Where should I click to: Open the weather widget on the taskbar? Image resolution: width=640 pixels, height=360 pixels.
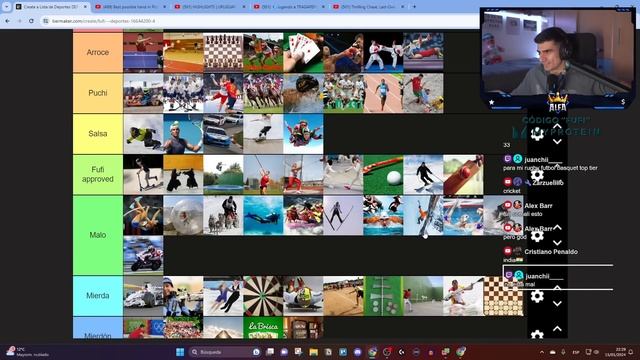click(27, 352)
